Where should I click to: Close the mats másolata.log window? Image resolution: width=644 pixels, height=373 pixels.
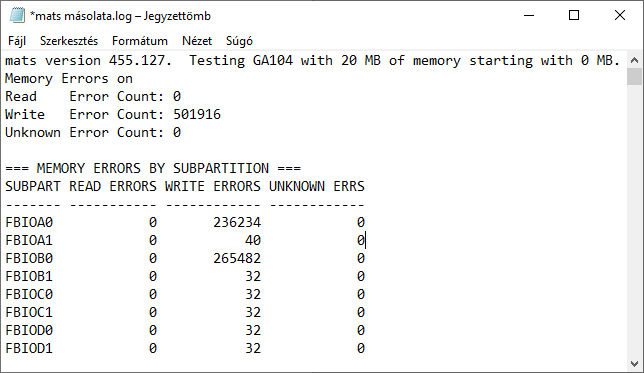(620, 16)
